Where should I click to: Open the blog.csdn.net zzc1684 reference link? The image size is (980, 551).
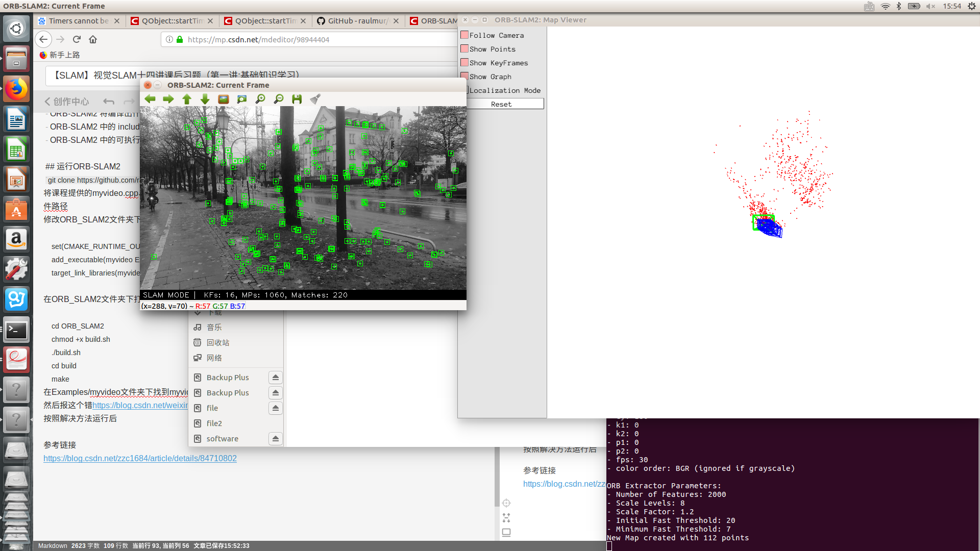pyautogui.click(x=140, y=458)
